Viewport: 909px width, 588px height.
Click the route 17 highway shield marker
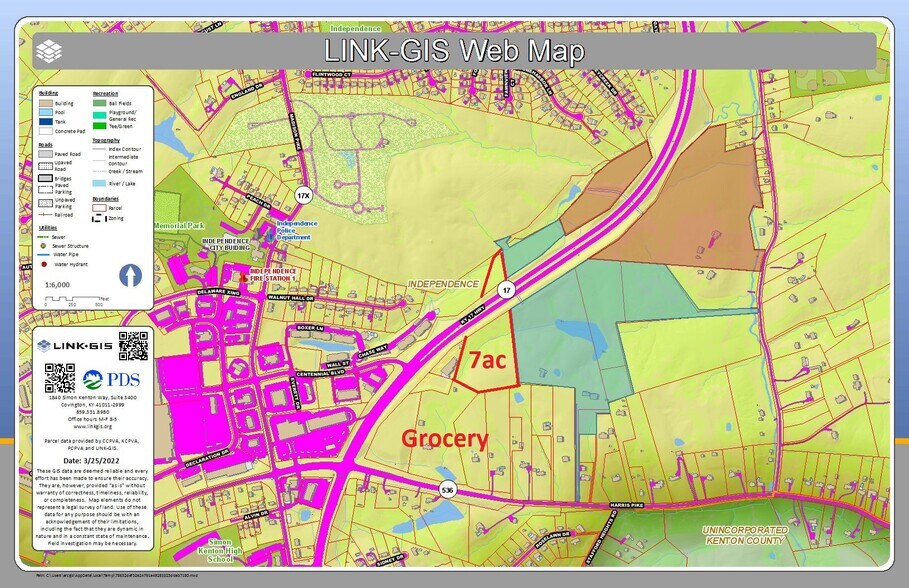507,289
